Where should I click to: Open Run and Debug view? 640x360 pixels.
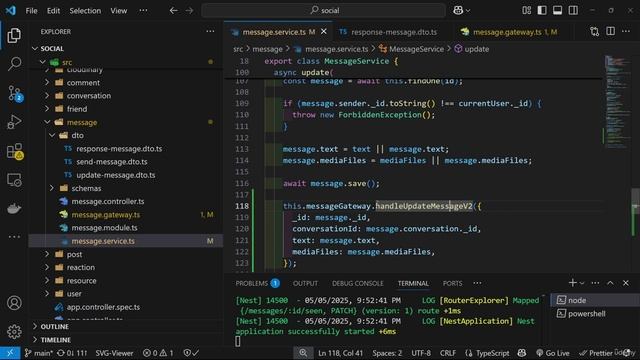point(14,122)
